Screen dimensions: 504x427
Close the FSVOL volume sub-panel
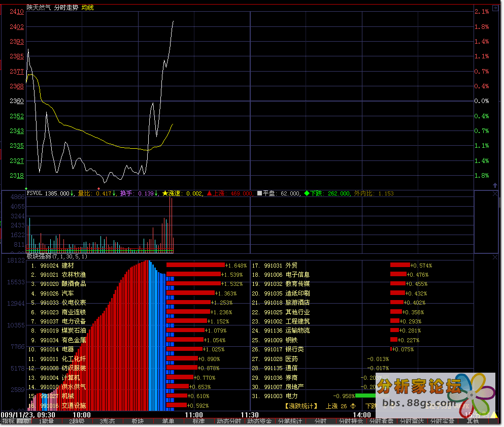pos(495,194)
